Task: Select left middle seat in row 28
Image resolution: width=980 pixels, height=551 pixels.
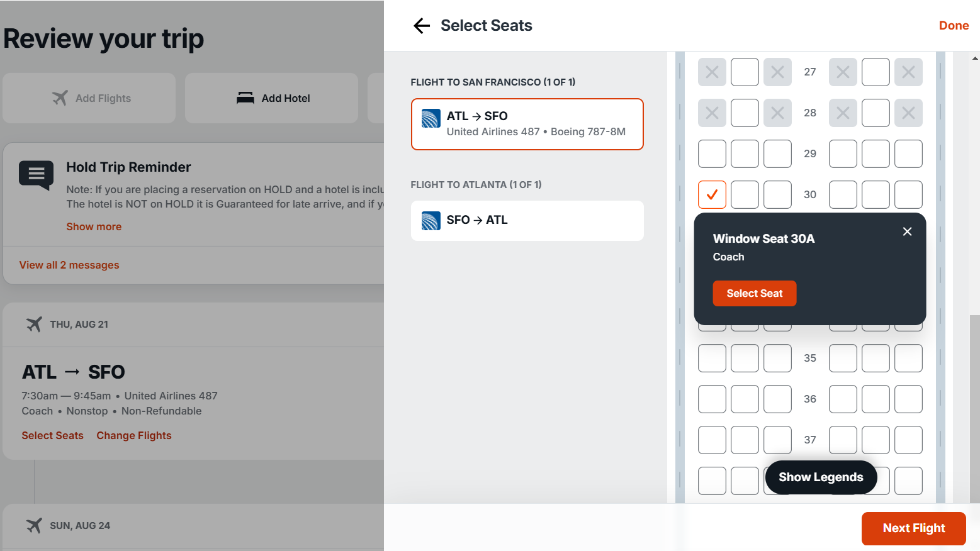Action: coord(745,113)
